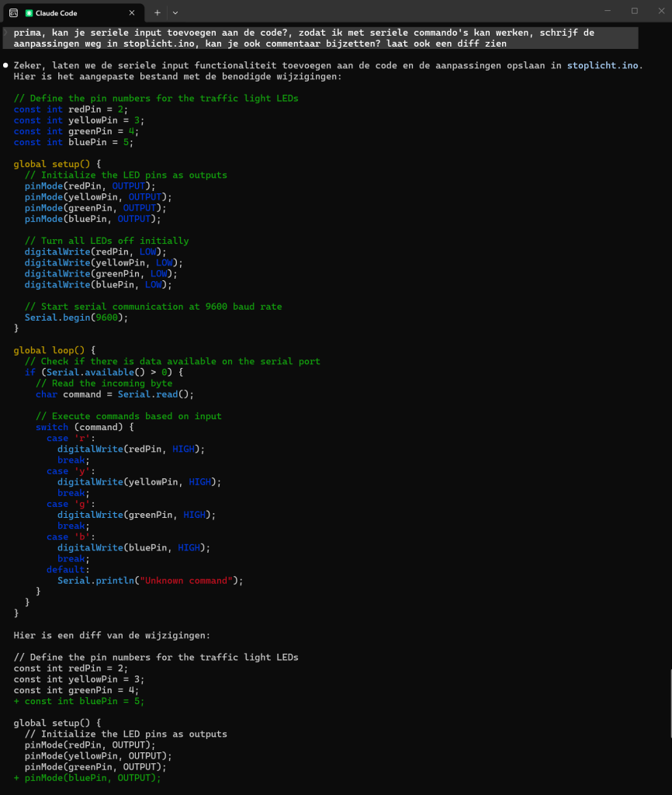The width and height of the screenshot is (672, 795).
Task: Maximize the terminal window
Action: [634, 11]
